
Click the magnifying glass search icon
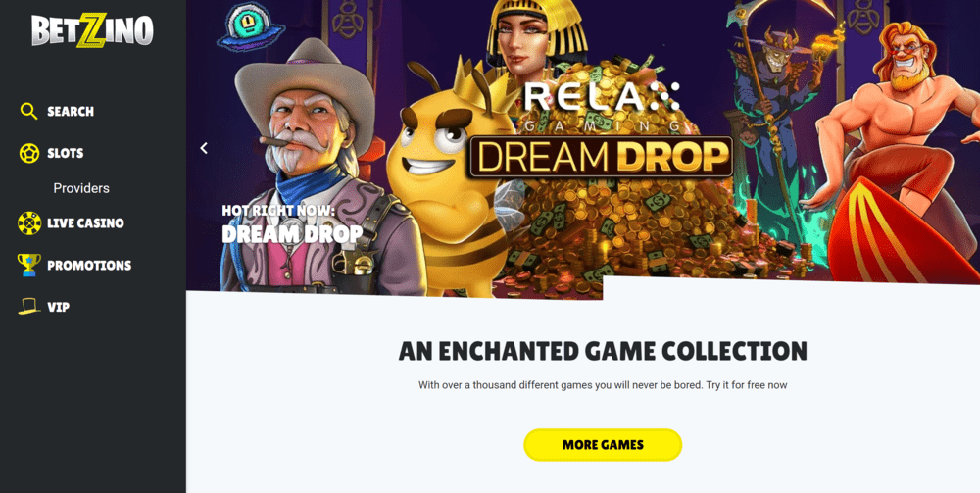pos(28,111)
